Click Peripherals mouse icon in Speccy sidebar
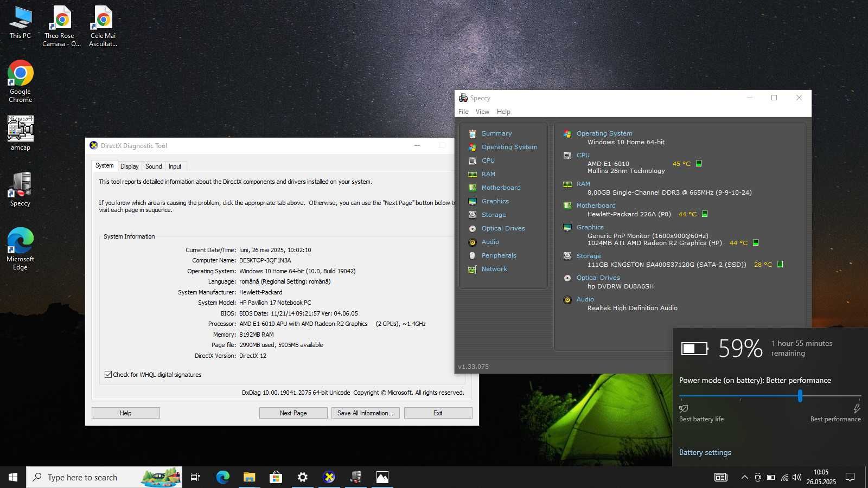 [x=473, y=255]
